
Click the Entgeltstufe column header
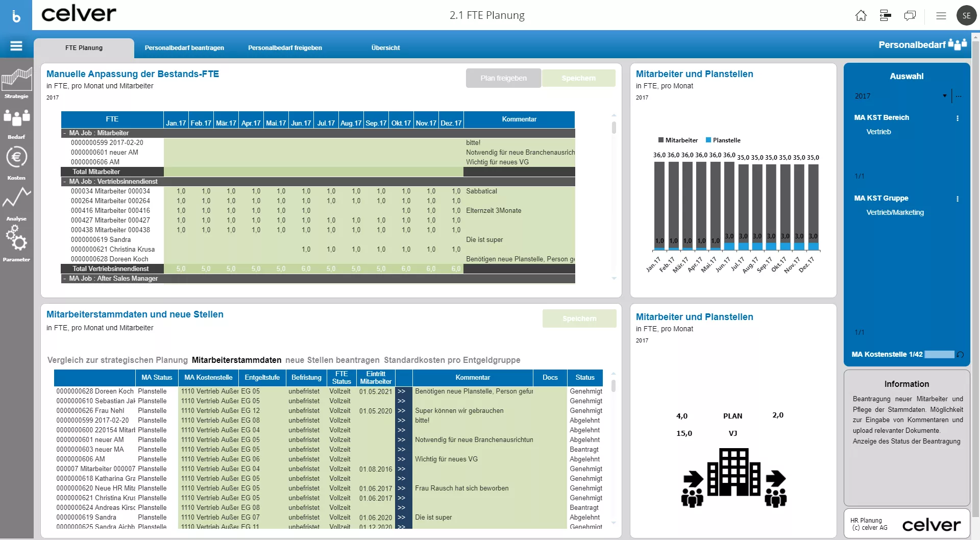[x=262, y=378]
